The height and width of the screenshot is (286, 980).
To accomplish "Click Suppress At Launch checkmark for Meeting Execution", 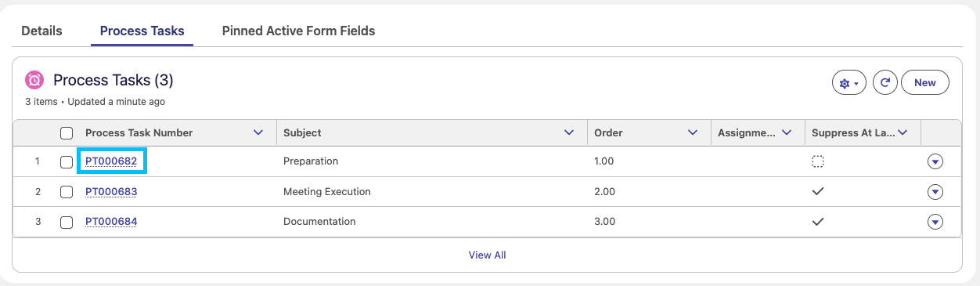I will tap(818, 191).
